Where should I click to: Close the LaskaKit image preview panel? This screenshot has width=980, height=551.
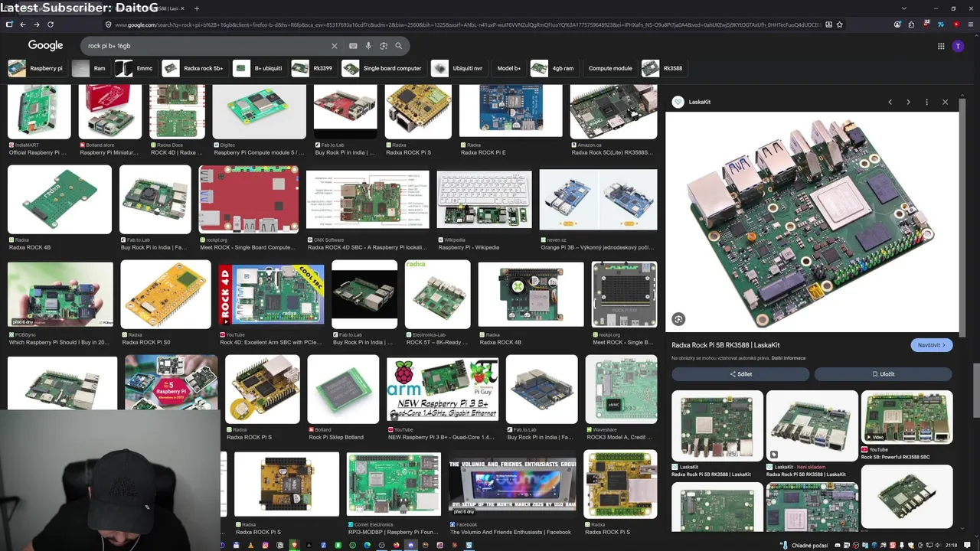pyautogui.click(x=945, y=102)
